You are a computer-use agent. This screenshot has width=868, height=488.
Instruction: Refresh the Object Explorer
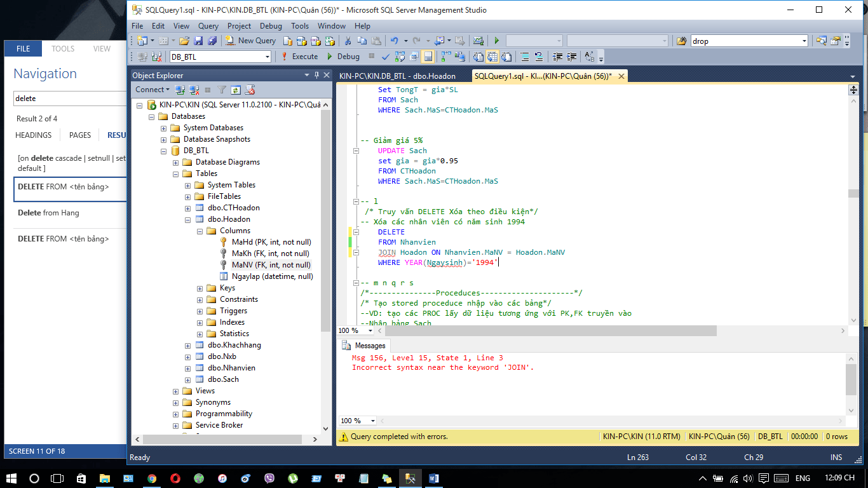pos(235,90)
